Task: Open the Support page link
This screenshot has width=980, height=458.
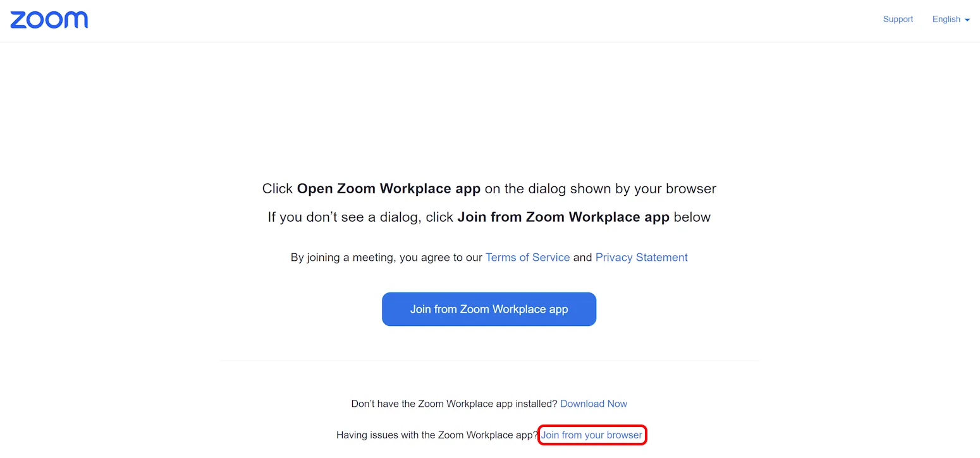Action: click(898, 20)
